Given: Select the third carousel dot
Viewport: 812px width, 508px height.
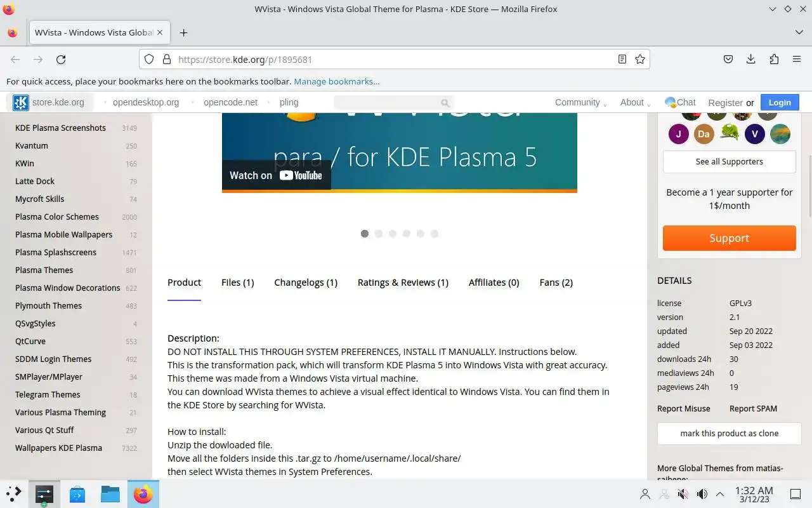Looking at the screenshot, I should point(393,234).
